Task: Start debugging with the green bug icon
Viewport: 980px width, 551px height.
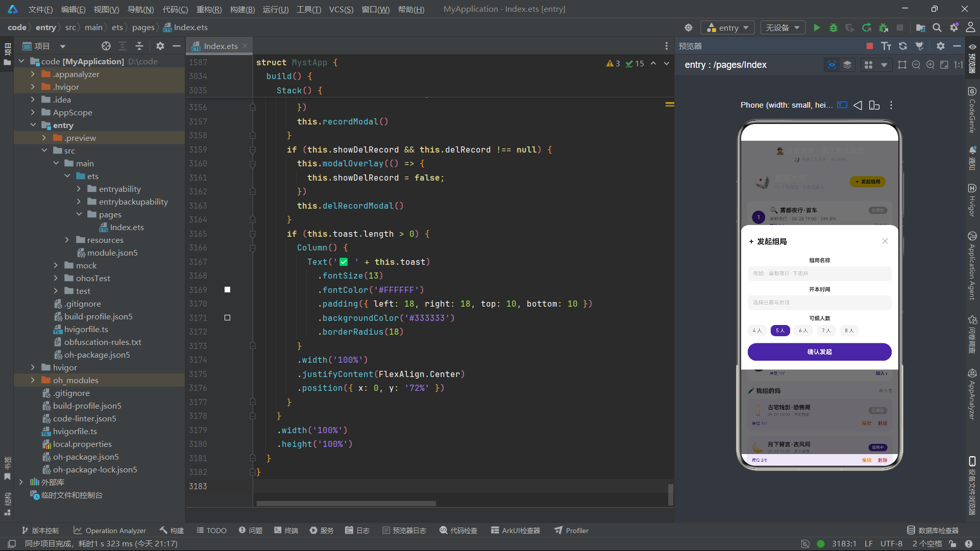Action: coord(834,28)
